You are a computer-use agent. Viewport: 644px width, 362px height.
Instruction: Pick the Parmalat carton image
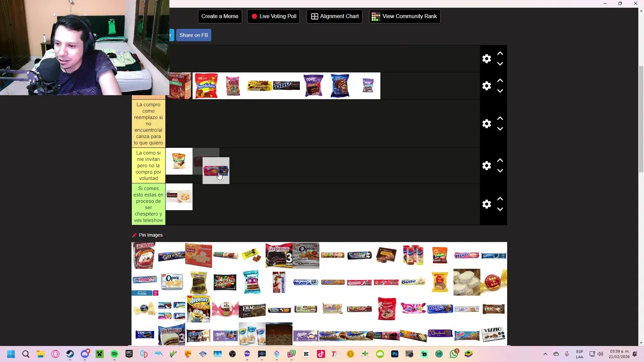tap(279, 282)
